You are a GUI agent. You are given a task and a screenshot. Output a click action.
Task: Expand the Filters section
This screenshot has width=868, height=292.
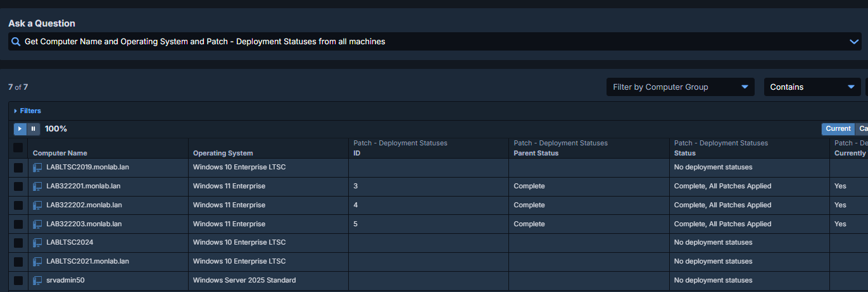(27, 111)
